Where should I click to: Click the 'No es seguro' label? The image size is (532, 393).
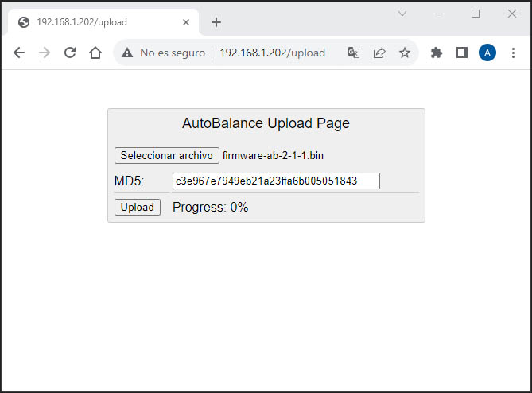click(x=173, y=53)
